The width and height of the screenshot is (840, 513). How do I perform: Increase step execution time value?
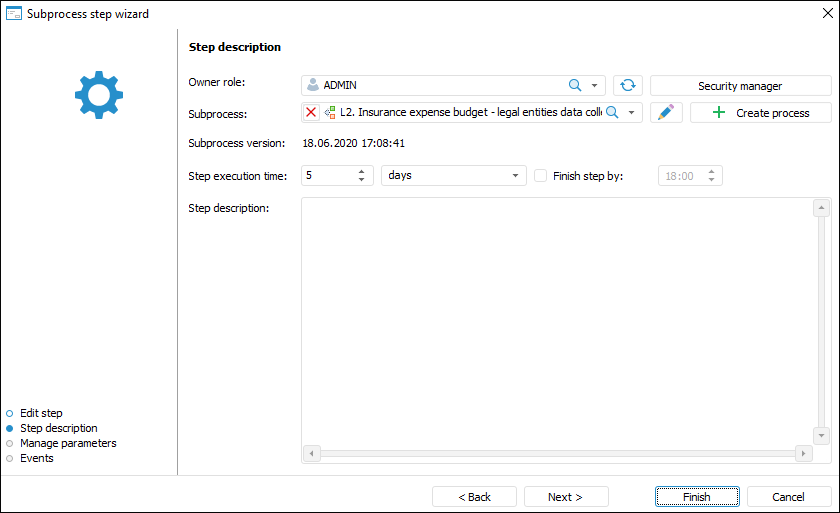pyautogui.click(x=362, y=171)
